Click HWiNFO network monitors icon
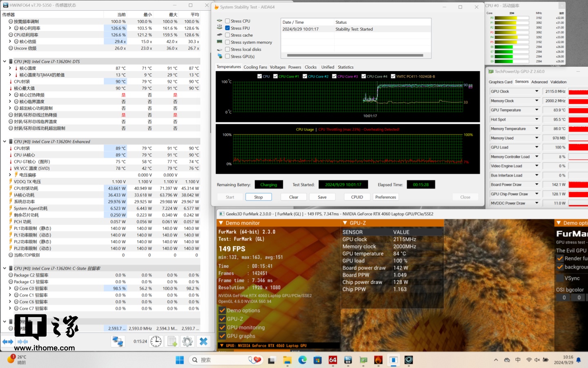The width and height of the screenshot is (588, 368). [118, 341]
